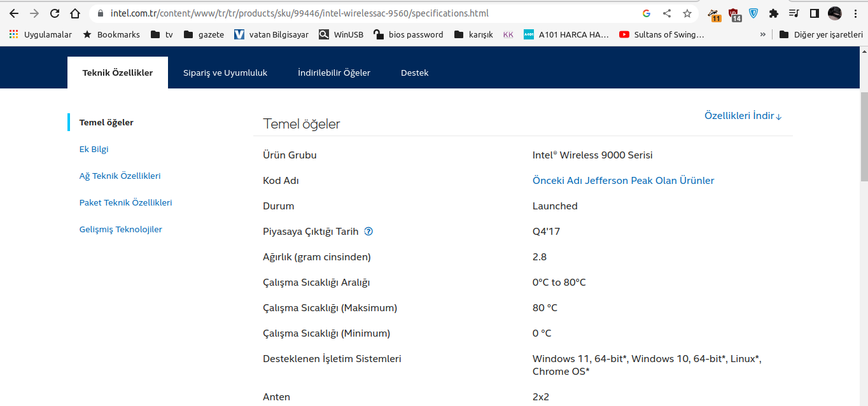Toggle the browser side panel
Image resolution: width=868 pixels, height=406 pixels.
pyautogui.click(x=814, y=13)
